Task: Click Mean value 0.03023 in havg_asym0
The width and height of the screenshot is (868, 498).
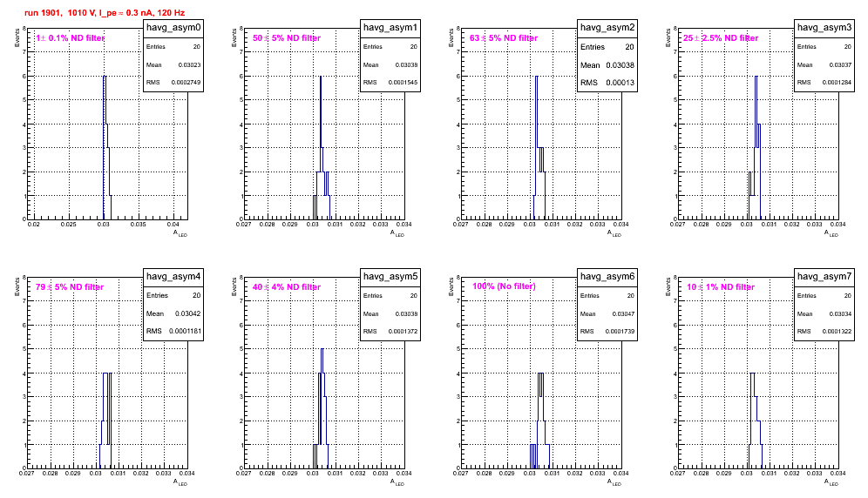Action: (x=189, y=64)
